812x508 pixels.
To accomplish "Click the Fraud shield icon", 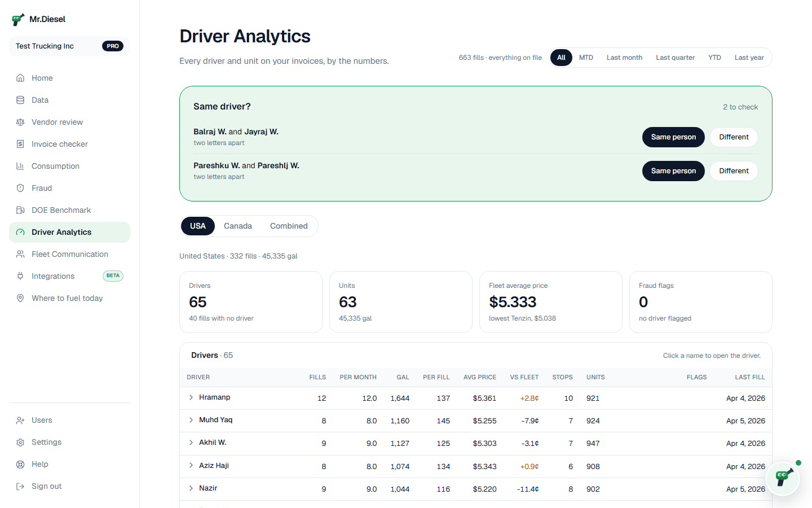I will click(20, 188).
